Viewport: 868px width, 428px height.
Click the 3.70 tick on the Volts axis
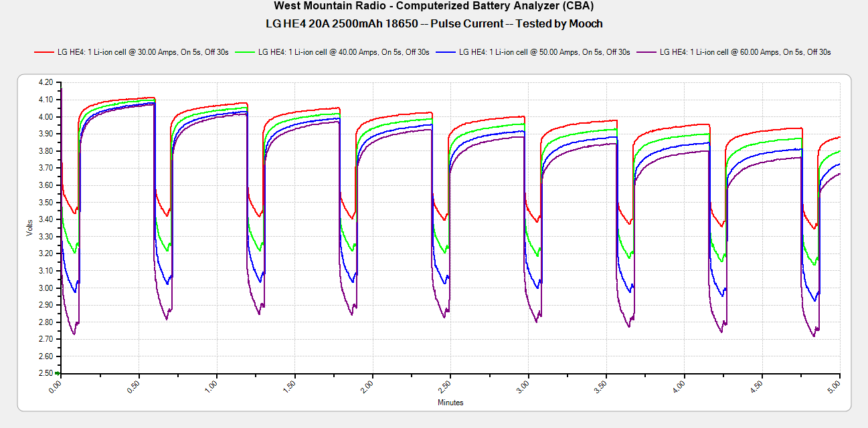point(46,168)
